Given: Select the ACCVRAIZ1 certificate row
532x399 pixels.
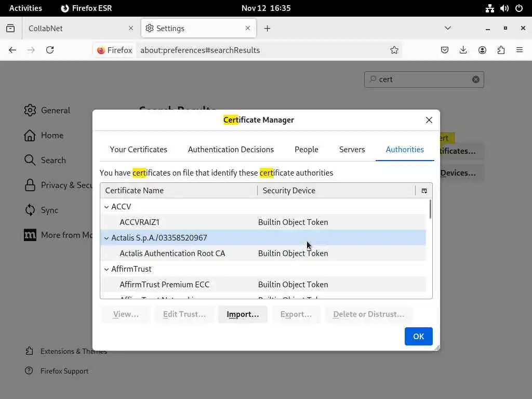Looking at the screenshot, I should point(263,222).
